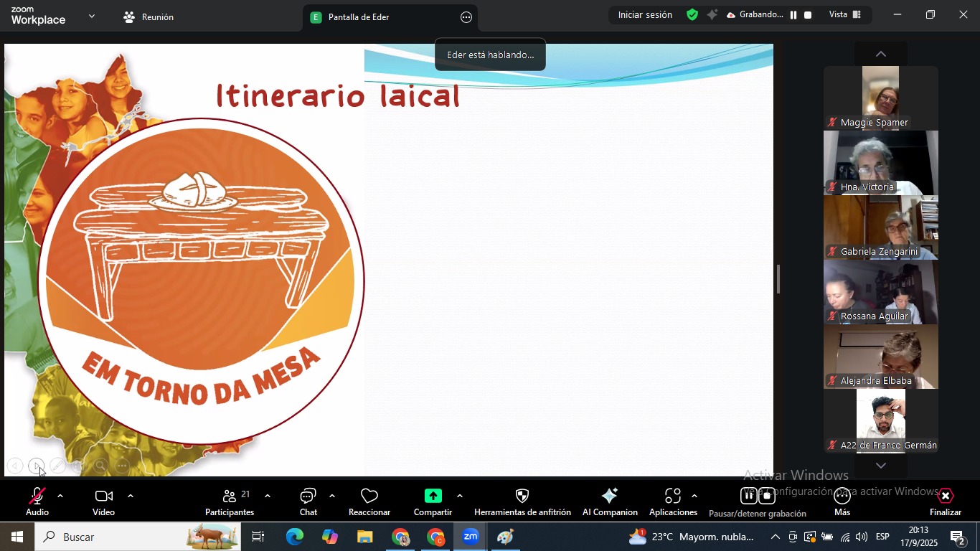The height and width of the screenshot is (551, 980).
Task: Click Iniciar sesión at the top
Action: (645, 15)
